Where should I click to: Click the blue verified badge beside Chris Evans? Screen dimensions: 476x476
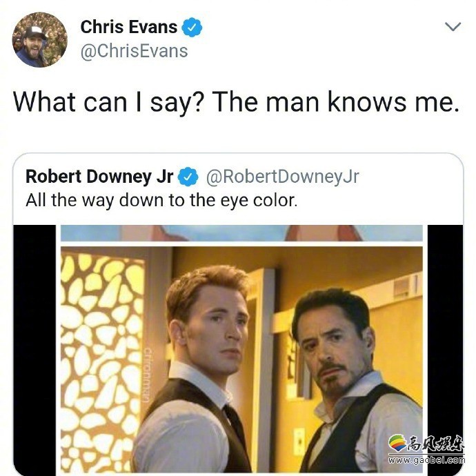pos(192,28)
